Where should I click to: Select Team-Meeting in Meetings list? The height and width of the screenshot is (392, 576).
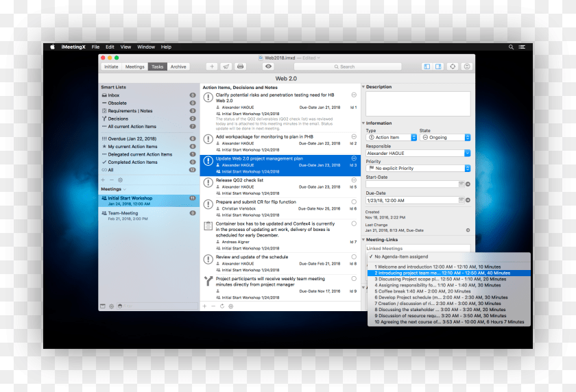click(148, 216)
